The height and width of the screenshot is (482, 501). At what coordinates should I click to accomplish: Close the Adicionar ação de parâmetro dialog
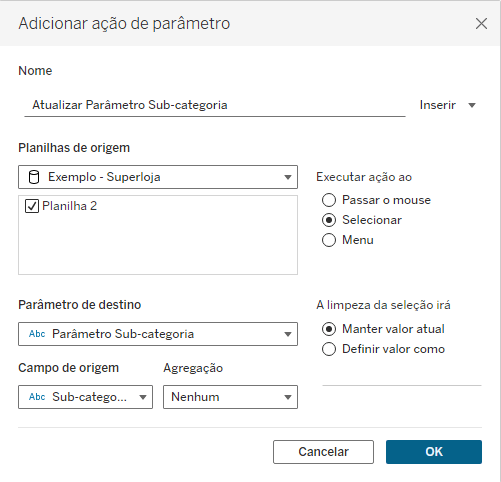[481, 24]
